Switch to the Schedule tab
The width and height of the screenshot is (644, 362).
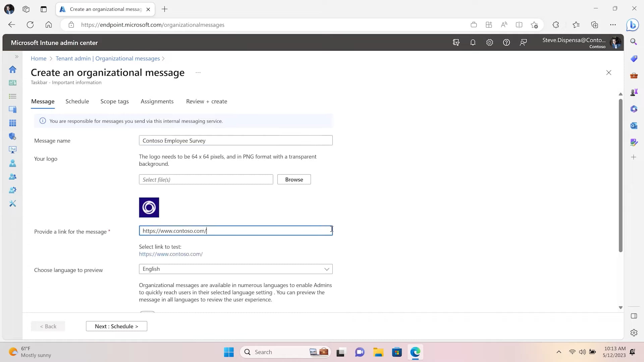pyautogui.click(x=77, y=102)
